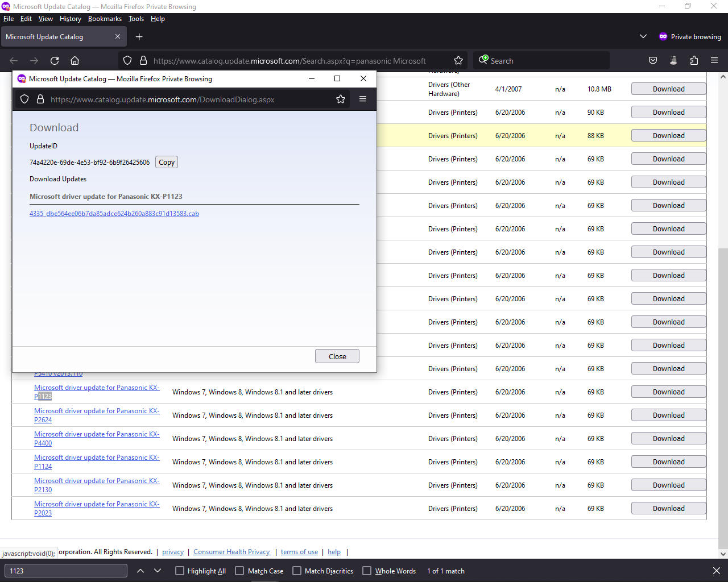Open the History menu

71,19
